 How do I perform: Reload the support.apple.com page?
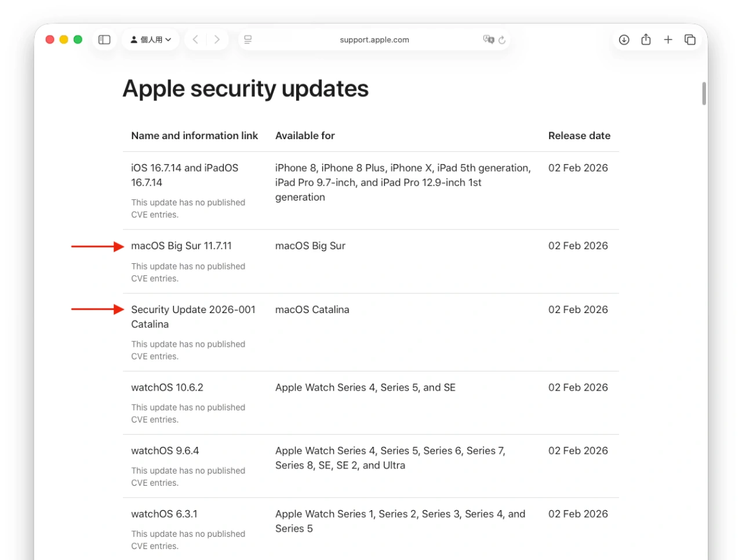pyautogui.click(x=502, y=39)
